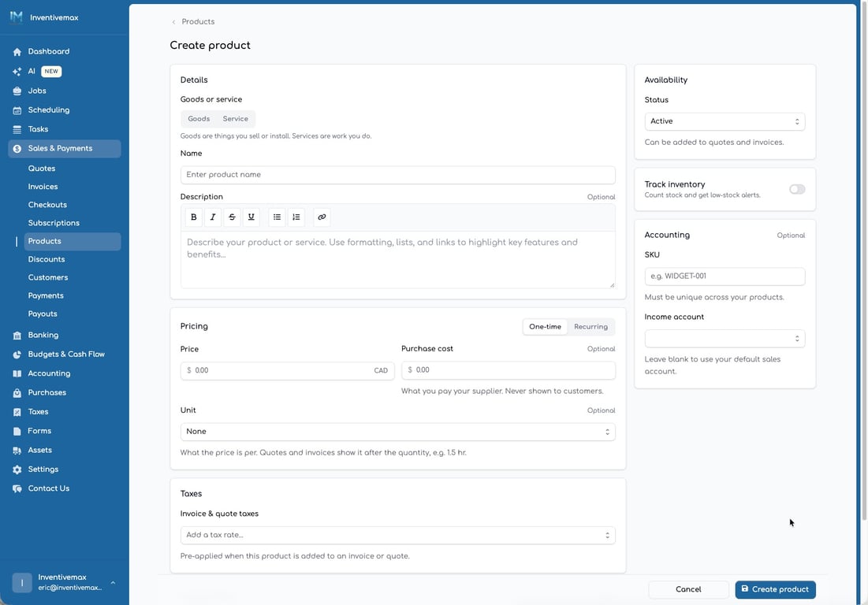Screen dimensions: 868x605
Task: Insert a bulleted list in description
Action: click(x=278, y=217)
